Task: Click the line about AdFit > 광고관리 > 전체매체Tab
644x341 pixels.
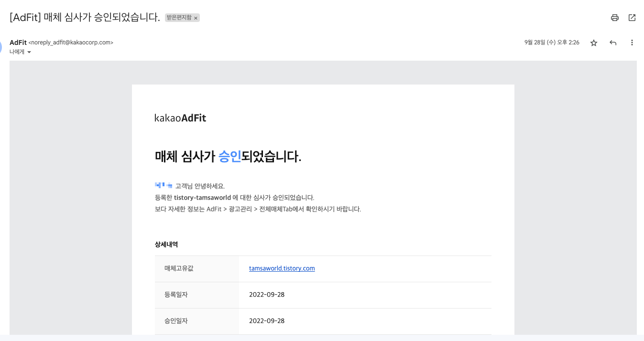Action: click(x=258, y=209)
